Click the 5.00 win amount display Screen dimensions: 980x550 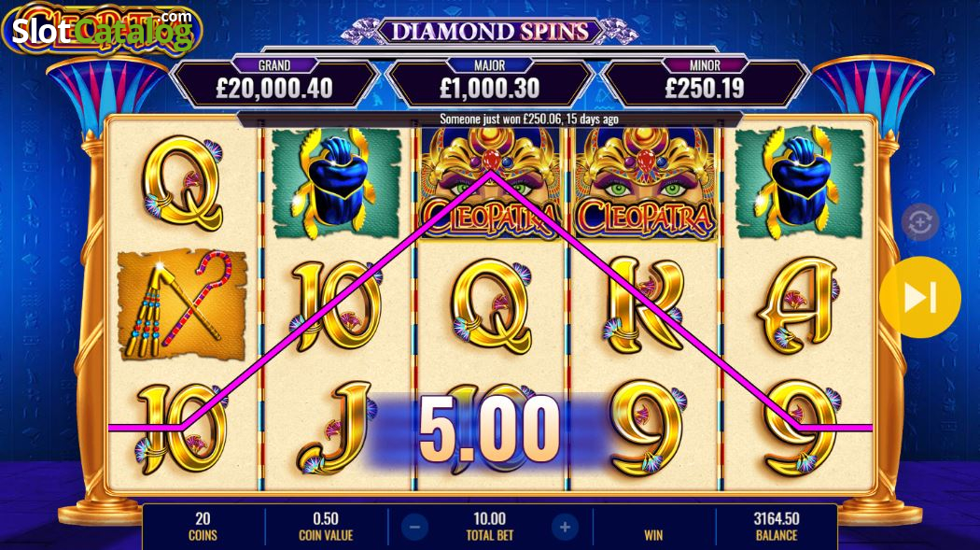click(x=489, y=430)
